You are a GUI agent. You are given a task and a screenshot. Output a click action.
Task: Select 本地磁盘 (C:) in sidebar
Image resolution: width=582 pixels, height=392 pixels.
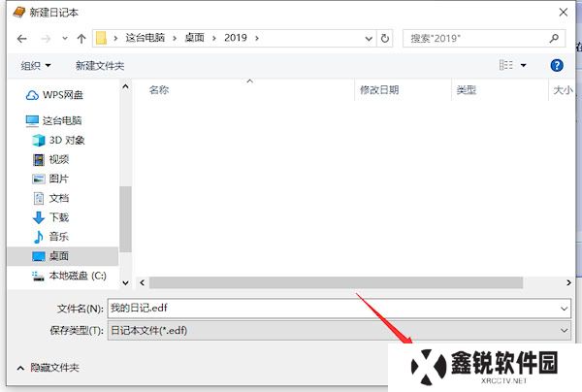click(70, 276)
